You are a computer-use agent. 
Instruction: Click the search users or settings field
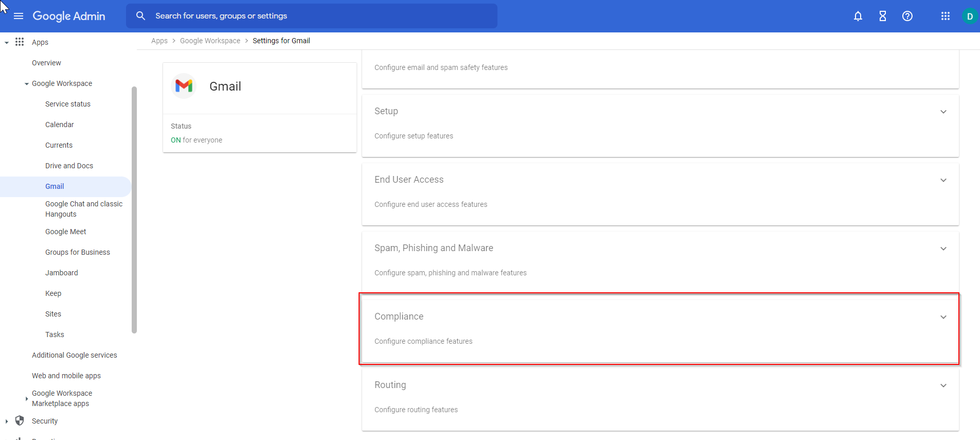pos(319,16)
